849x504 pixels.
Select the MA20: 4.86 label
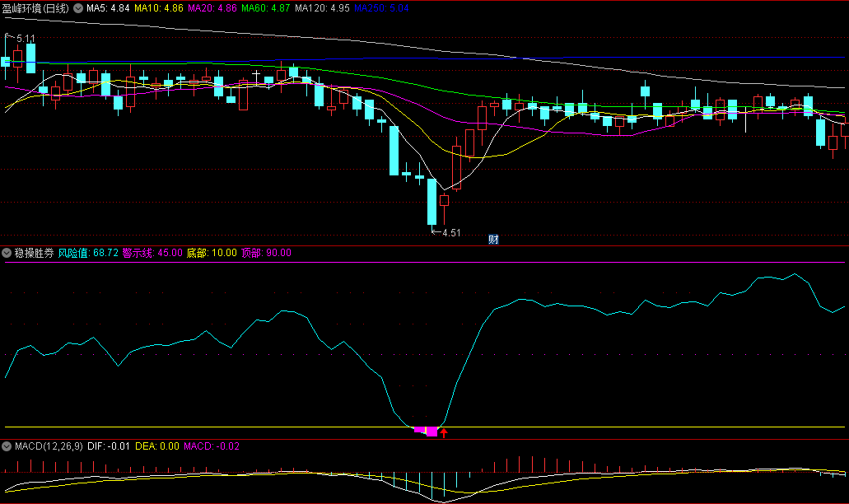point(212,8)
